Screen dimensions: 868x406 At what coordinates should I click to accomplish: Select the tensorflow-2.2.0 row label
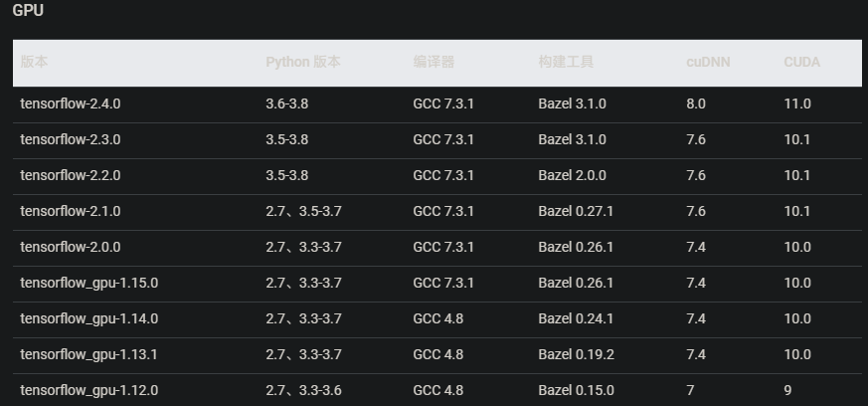pos(70,175)
